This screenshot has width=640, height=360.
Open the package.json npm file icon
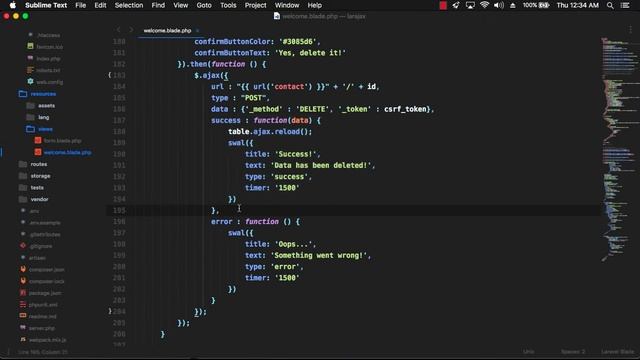[23, 293]
